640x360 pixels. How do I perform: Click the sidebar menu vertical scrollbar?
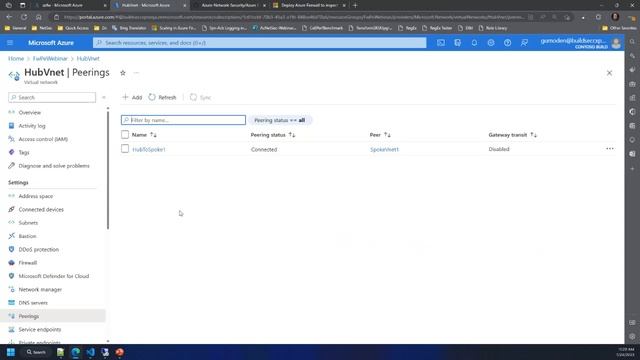coord(108,169)
